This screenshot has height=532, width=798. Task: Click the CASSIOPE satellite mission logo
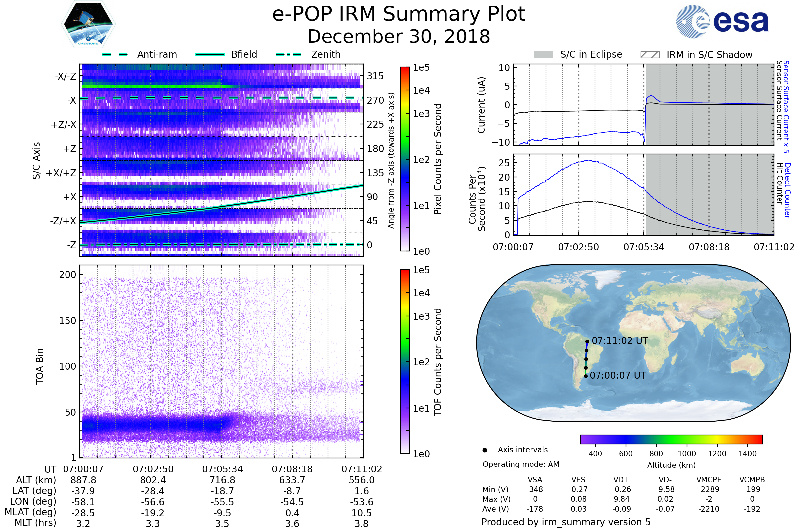click(x=88, y=24)
